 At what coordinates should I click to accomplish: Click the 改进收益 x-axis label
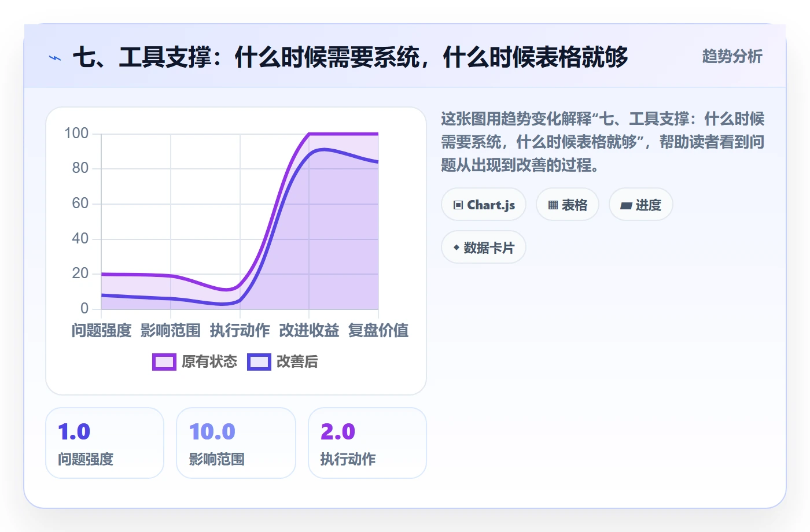pos(309,331)
